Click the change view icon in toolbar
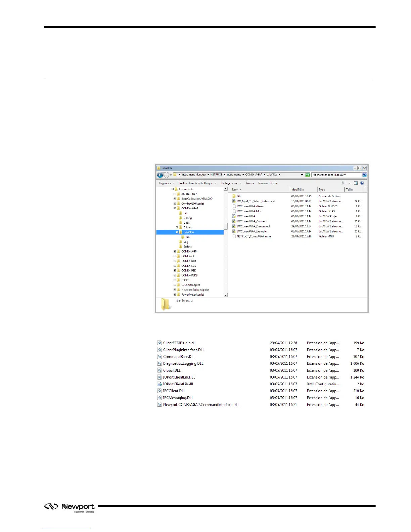The height and width of the screenshot is (532, 411). pos(344,183)
